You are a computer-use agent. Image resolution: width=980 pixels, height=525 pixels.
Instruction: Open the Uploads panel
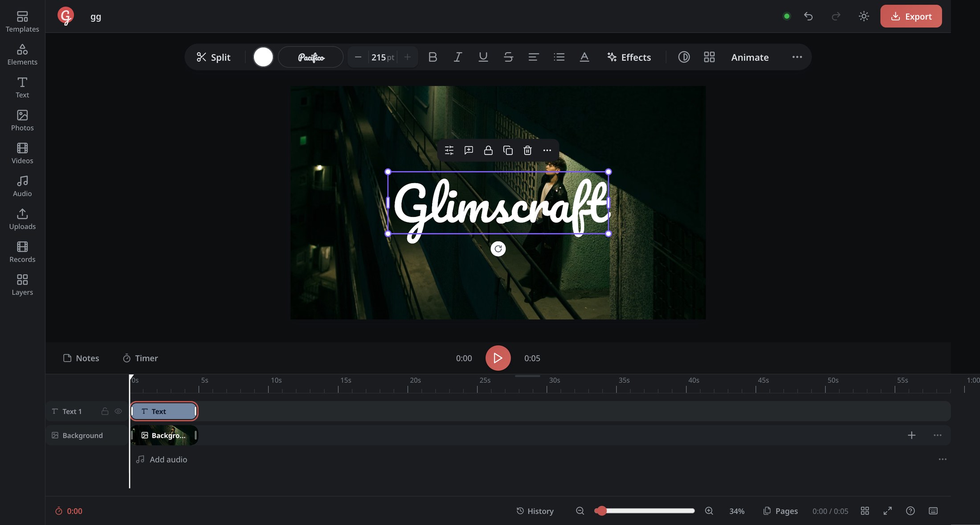[x=22, y=219]
